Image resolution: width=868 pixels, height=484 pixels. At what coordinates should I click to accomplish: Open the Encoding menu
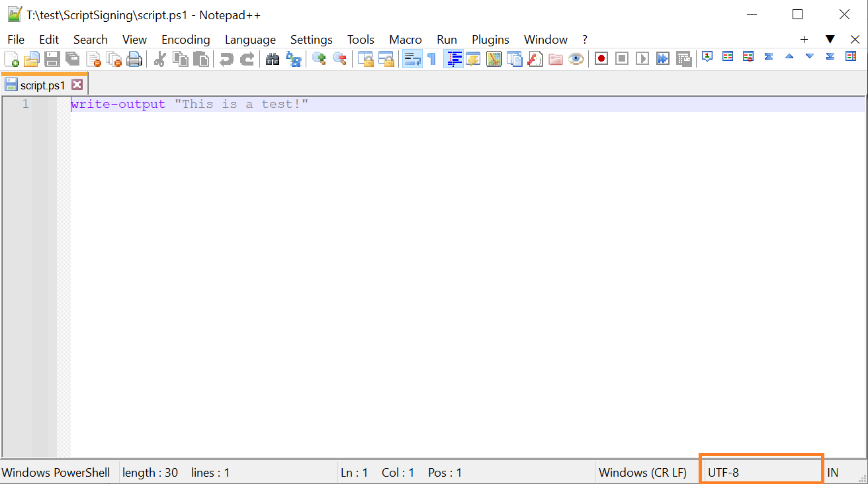click(x=186, y=39)
